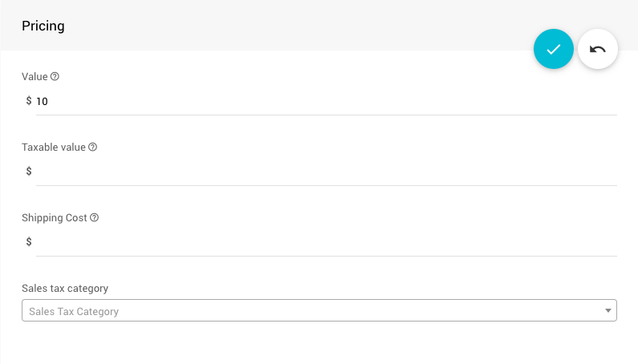
Task: Click the dollar sign before Taxable value field
Action: click(29, 171)
